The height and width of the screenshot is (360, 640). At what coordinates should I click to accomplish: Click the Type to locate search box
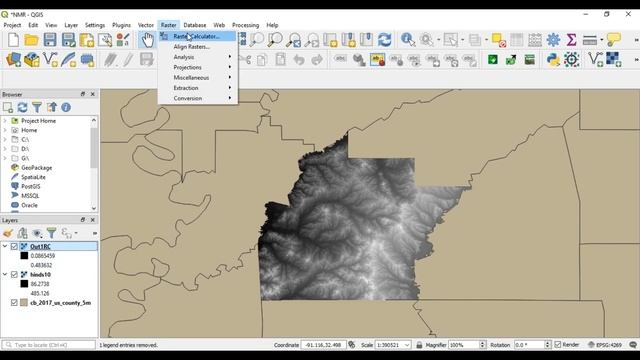click(x=49, y=345)
